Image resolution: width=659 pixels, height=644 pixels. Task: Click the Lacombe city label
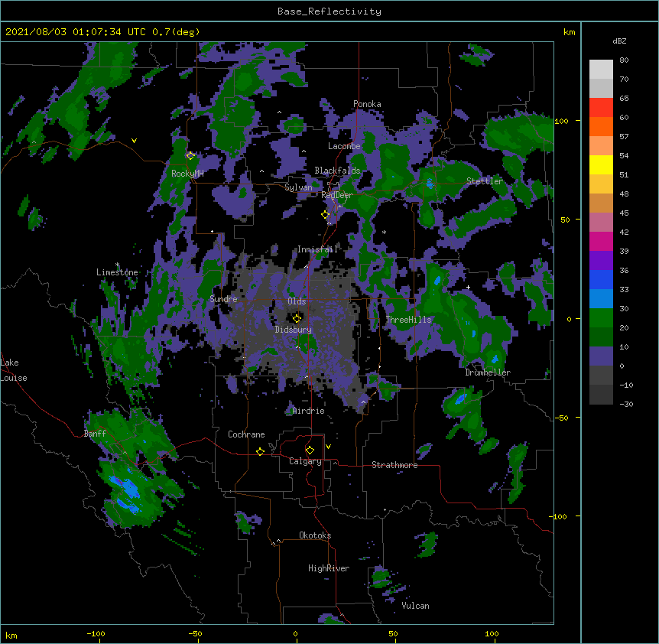point(344,146)
